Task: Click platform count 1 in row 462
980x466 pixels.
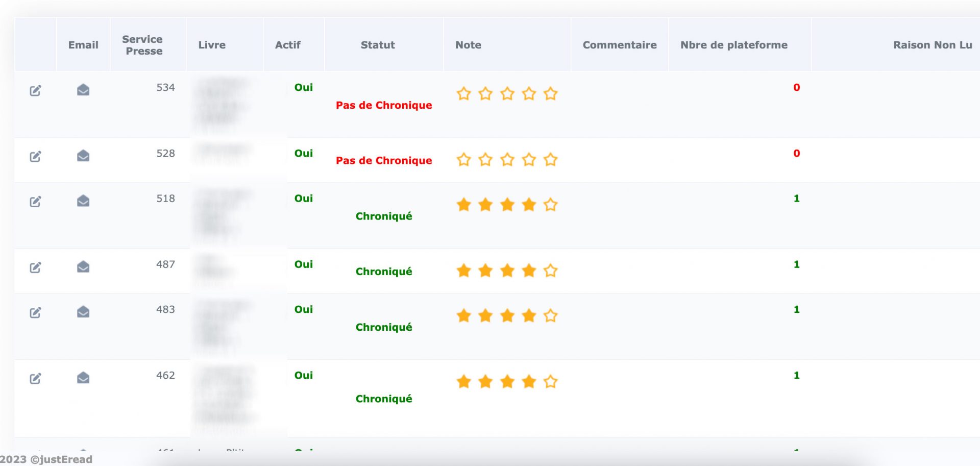Action: pos(796,375)
